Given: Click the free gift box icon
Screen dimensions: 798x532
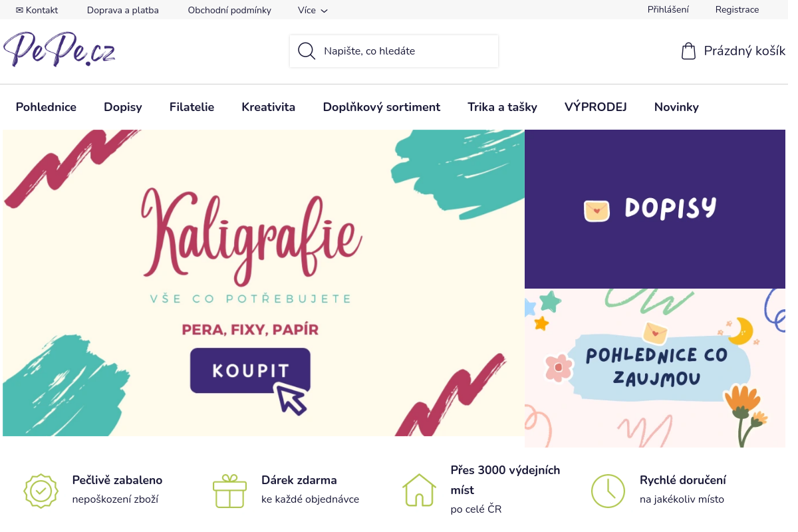Looking at the screenshot, I should point(230,491).
